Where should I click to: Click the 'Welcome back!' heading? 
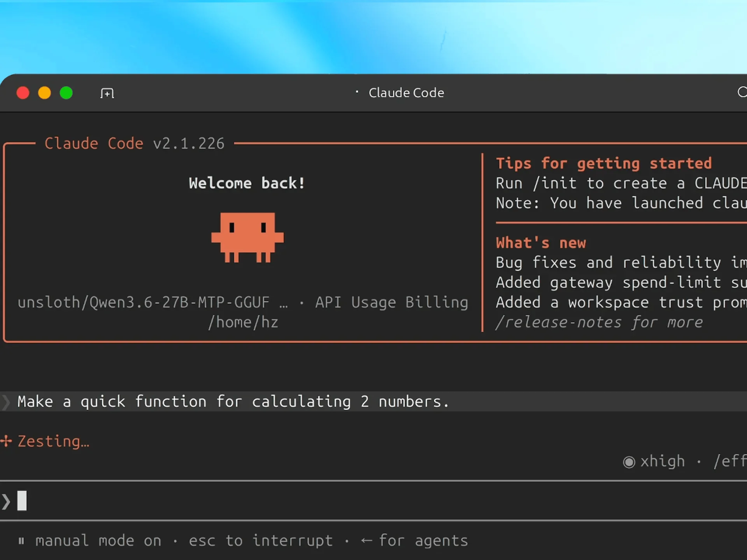(x=247, y=183)
